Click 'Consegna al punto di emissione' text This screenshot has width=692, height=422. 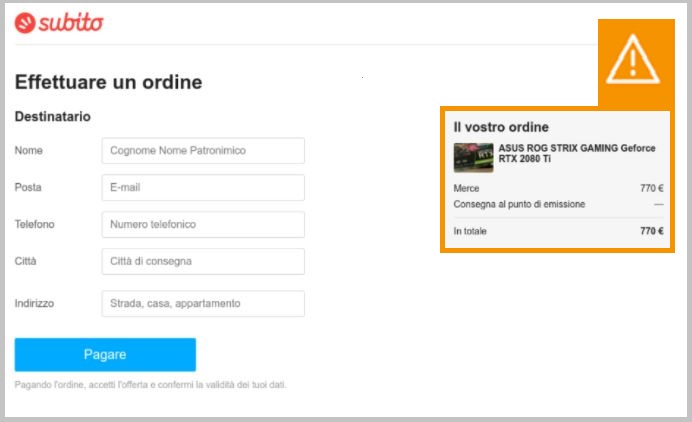519,204
